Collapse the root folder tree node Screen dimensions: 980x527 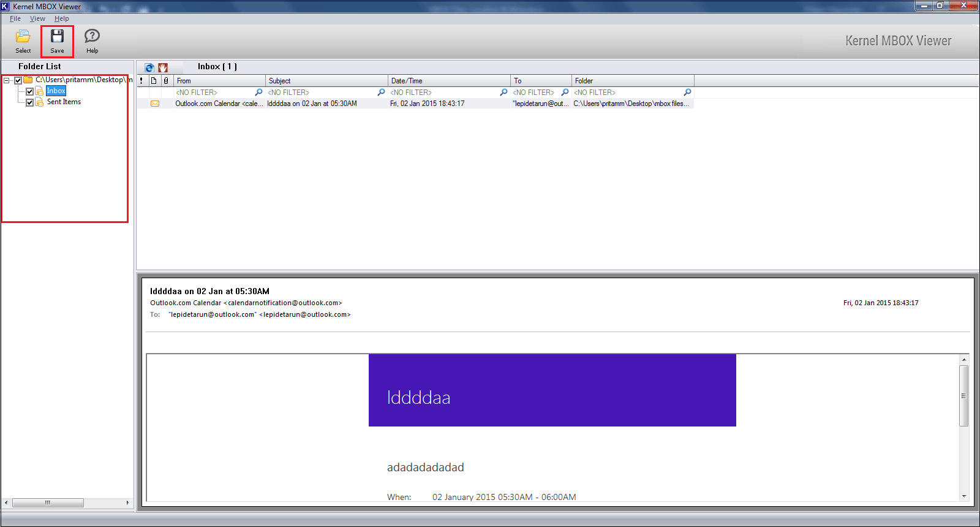click(x=7, y=80)
